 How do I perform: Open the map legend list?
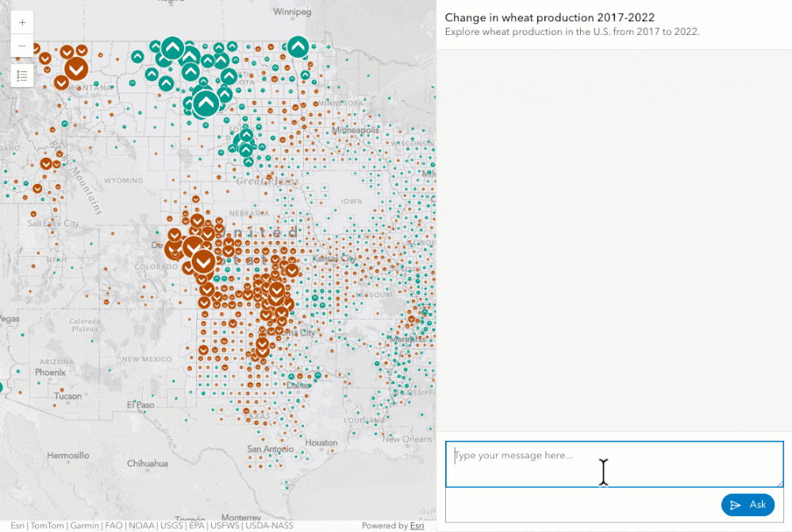[22, 75]
